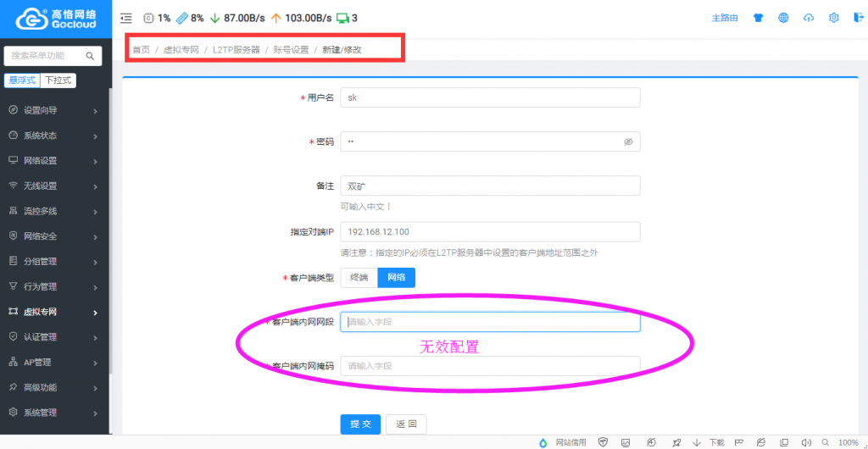
Task: Select 网络 client type option
Action: pyautogui.click(x=396, y=278)
